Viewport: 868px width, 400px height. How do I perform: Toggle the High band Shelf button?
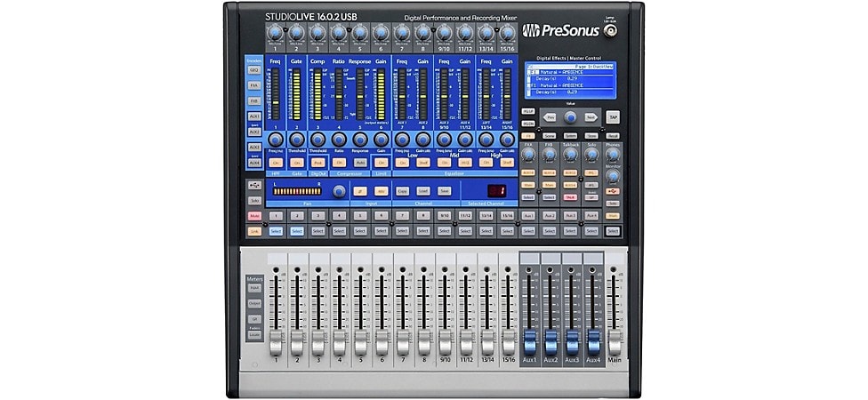point(507,163)
